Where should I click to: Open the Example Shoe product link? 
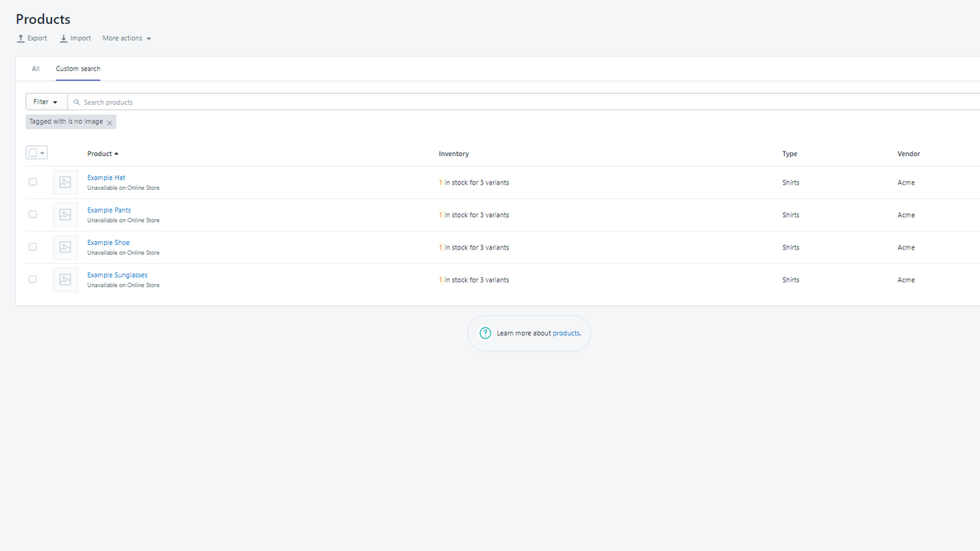(x=109, y=243)
